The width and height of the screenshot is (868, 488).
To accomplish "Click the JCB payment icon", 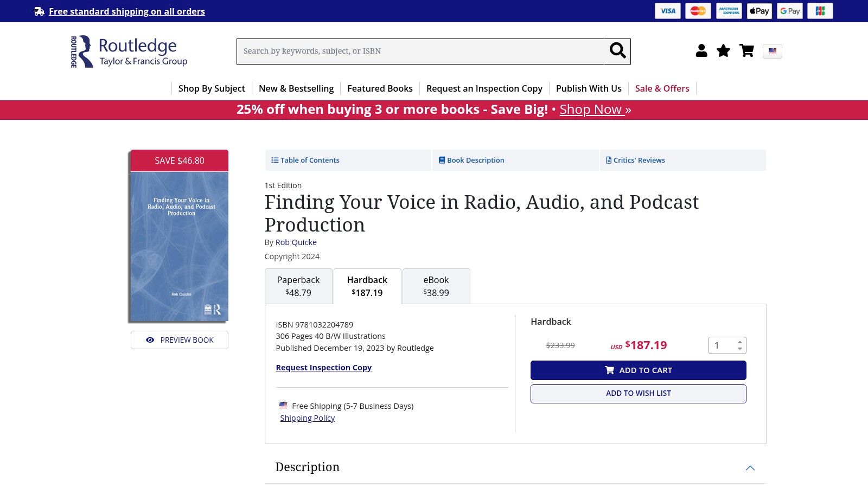I will click(x=820, y=11).
